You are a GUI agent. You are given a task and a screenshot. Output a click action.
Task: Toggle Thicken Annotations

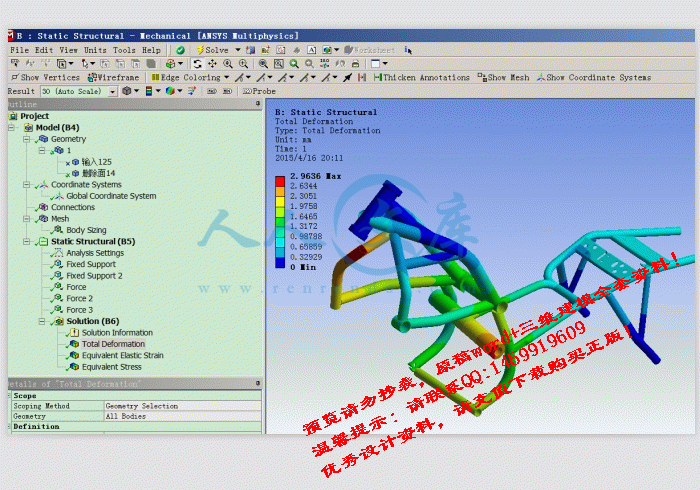coord(421,78)
